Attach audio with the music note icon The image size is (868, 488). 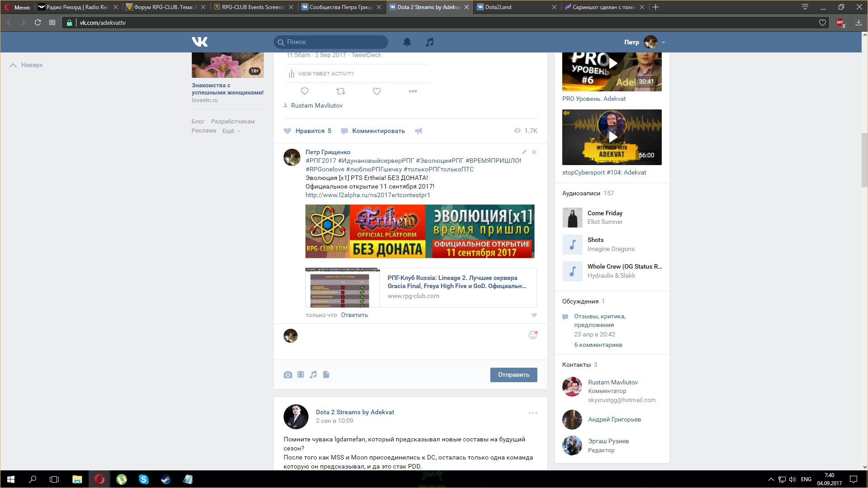pyautogui.click(x=313, y=374)
